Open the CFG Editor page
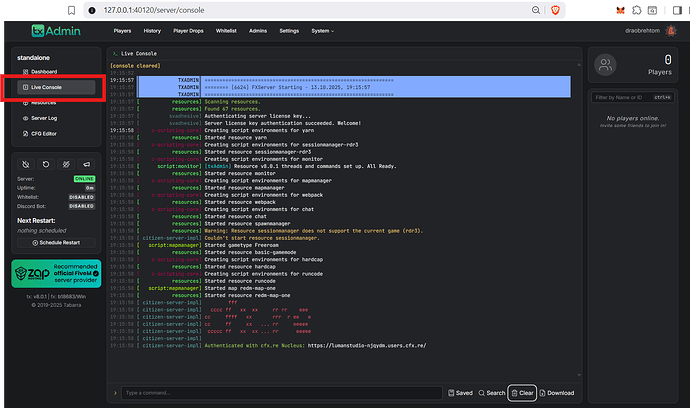Viewport: 690px width, 408px height. [44, 132]
